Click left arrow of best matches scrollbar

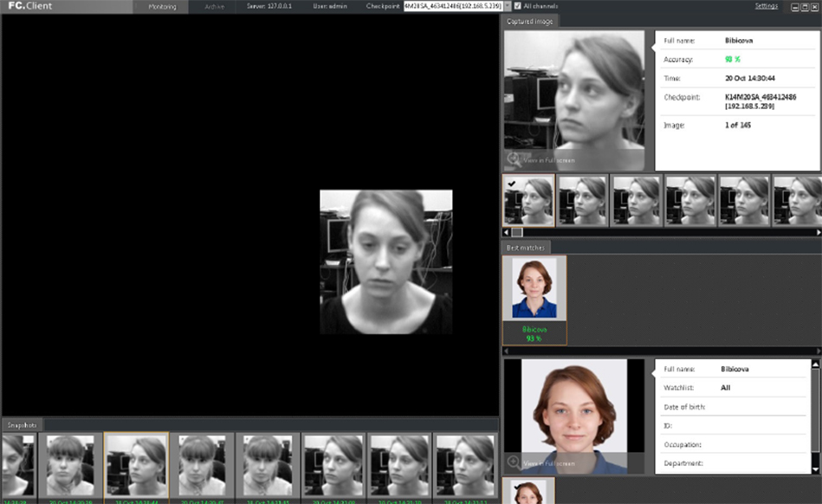pyautogui.click(x=506, y=351)
